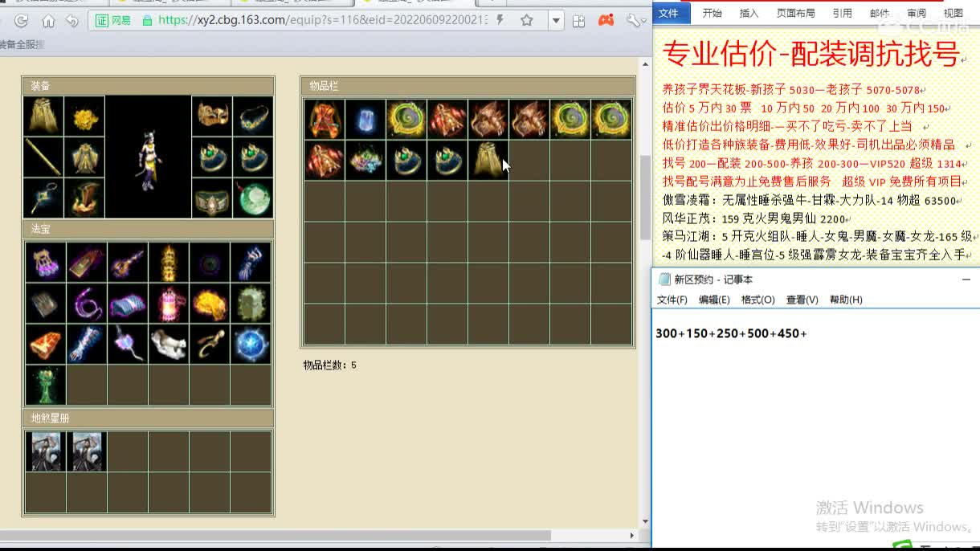
Task: Reload the page with the browser refresh icon
Action: click(22, 21)
